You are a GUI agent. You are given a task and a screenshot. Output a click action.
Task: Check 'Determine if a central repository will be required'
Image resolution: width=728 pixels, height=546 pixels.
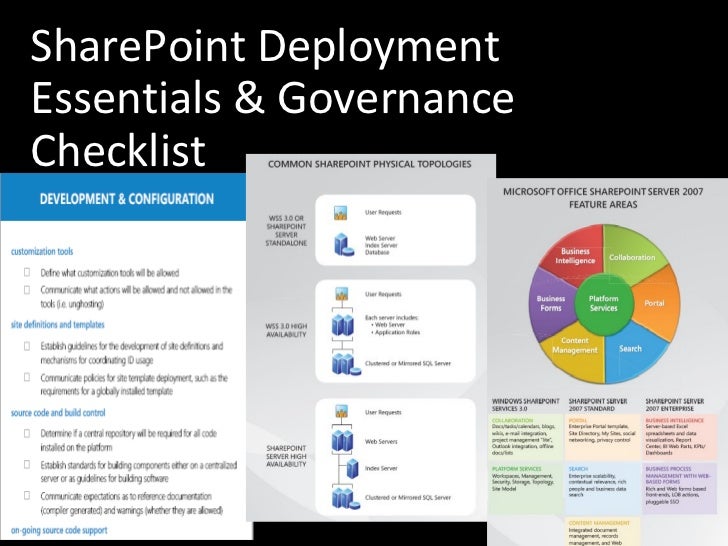tap(27, 433)
